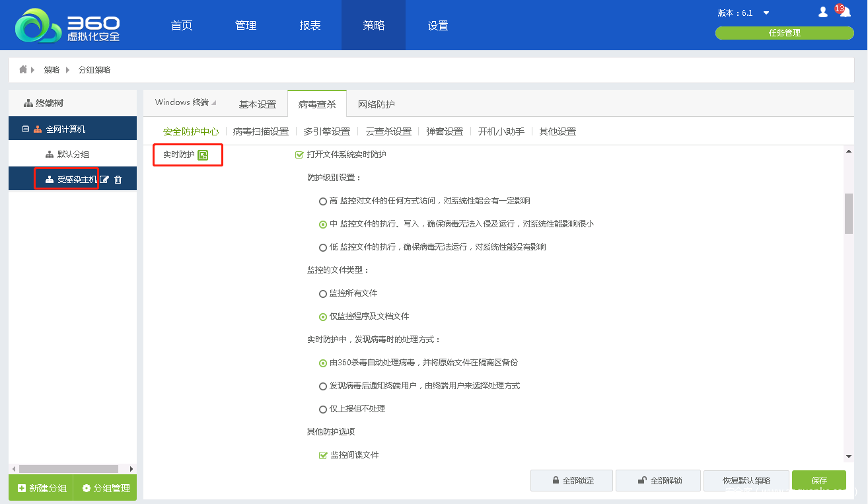The width and height of the screenshot is (868, 504).
Task: Uncheck 打开文件系统实时防护 checkbox
Action: pyautogui.click(x=299, y=155)
